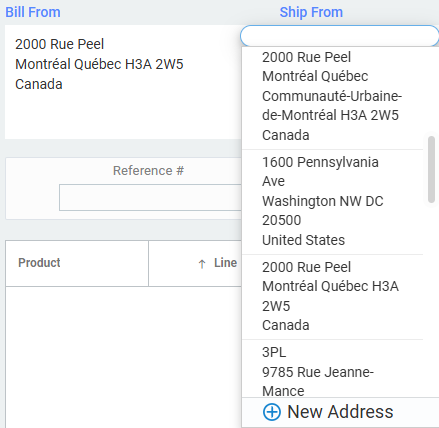Viewport: 439px width, 428px height.
Task: Focus the Ship From search field
Action: 339,36
